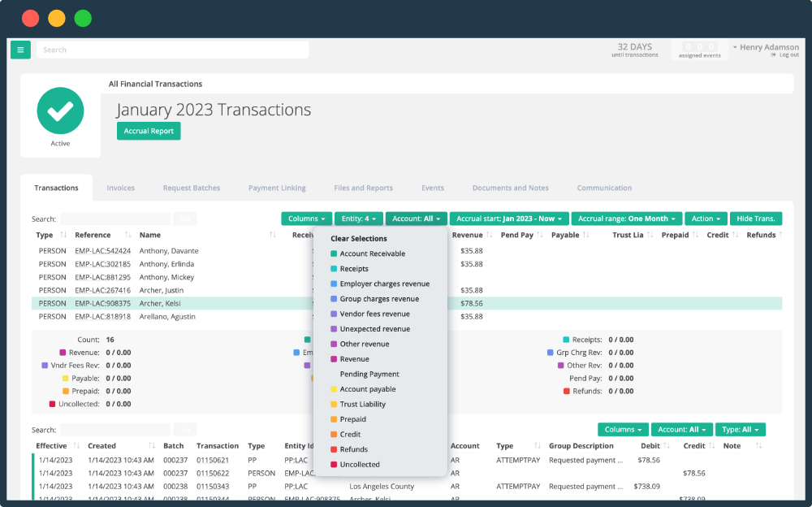Image resolution: width=812 pixels, height=507 pixels.
Task: Switch to the Request Batches tab
Action: point(192,188)
